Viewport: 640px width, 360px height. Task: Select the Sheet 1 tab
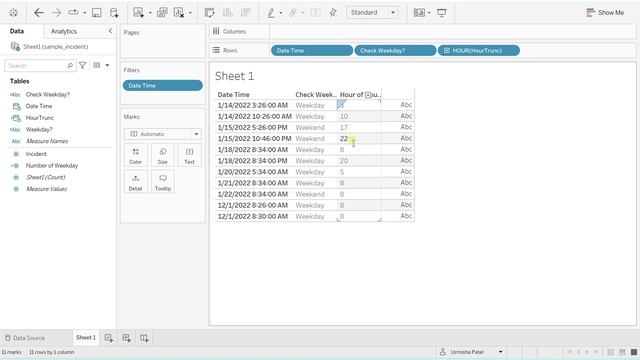pyautogui.click(x=86, y=338)
